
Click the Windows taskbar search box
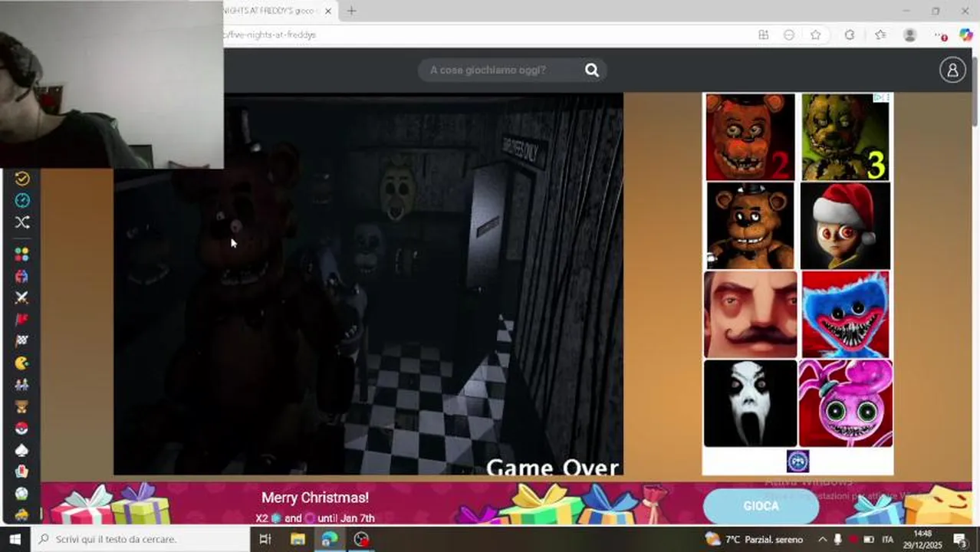140,539
